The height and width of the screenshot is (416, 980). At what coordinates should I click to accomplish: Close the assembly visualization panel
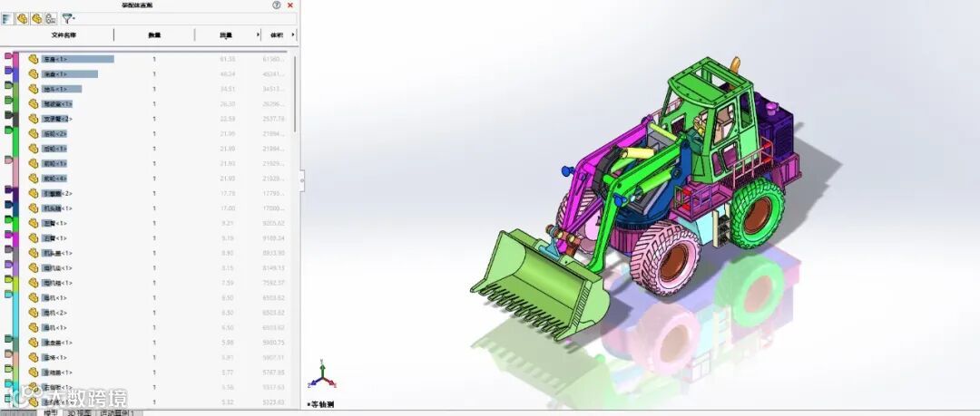click(x=290, y=5)
